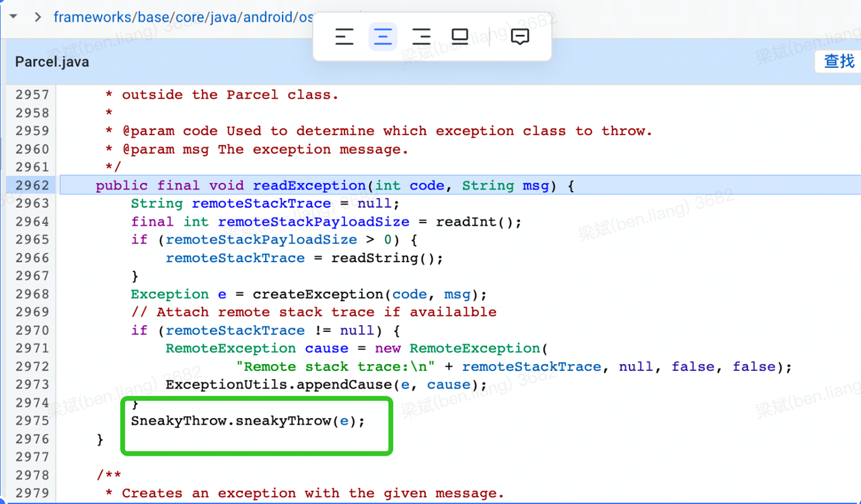The image size is (861, 504).
Task: Open the comment annotation tool
Action: point(520,37)
